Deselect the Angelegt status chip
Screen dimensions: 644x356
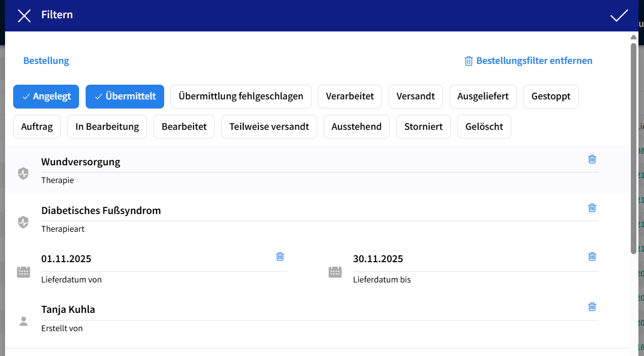(46, 96)
